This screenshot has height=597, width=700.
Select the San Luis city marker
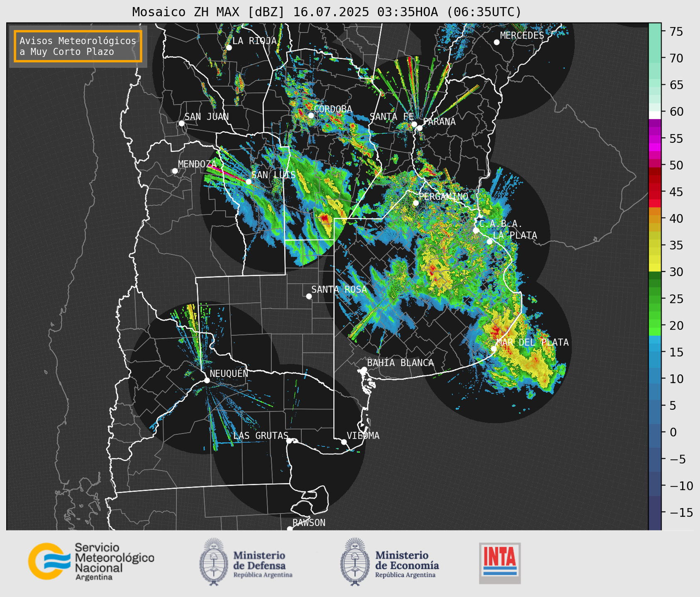point(248,182)
